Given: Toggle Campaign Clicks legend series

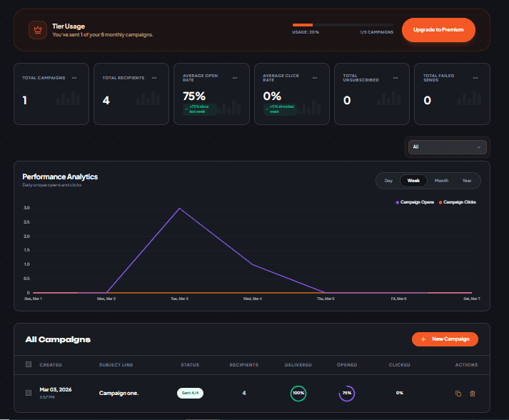Looking at the screenshot, I should pyautogui.click(x=458, y=202).
